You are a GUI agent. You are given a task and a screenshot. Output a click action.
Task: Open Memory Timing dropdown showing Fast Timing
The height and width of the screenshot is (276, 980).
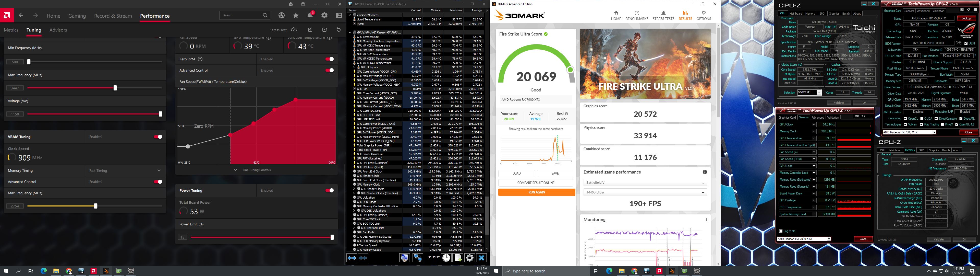click(125, 170)
